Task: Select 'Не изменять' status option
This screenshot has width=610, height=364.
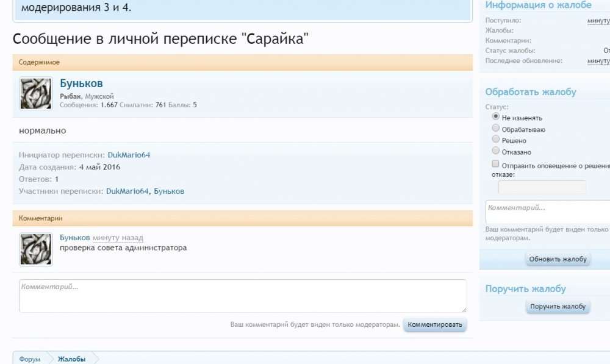Action: coord(496,116)
